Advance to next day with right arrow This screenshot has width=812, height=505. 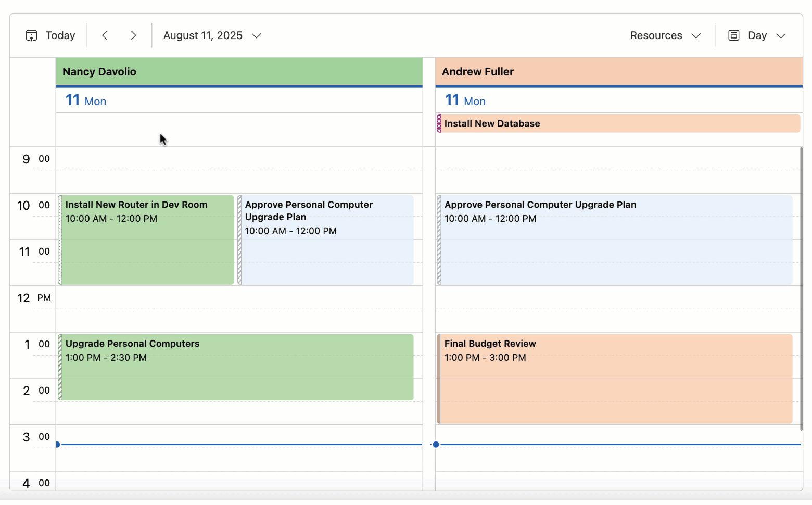tap(134, 35)
